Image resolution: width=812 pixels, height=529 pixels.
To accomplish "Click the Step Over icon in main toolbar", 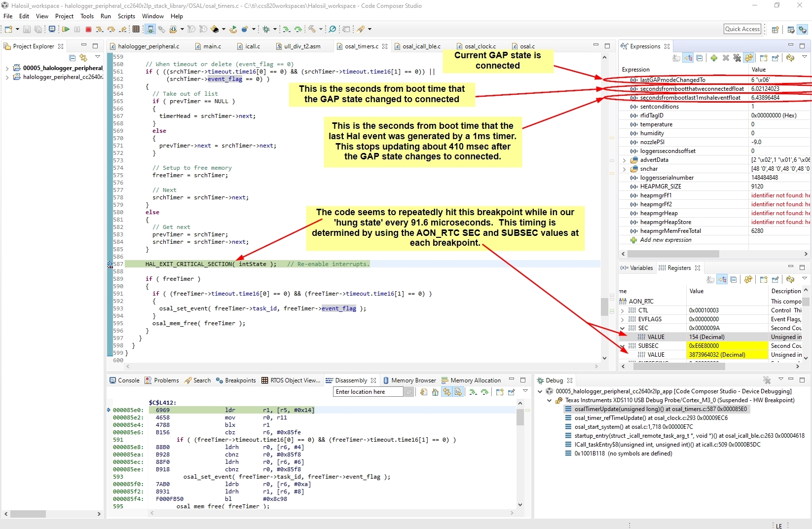I will point(111,29).
